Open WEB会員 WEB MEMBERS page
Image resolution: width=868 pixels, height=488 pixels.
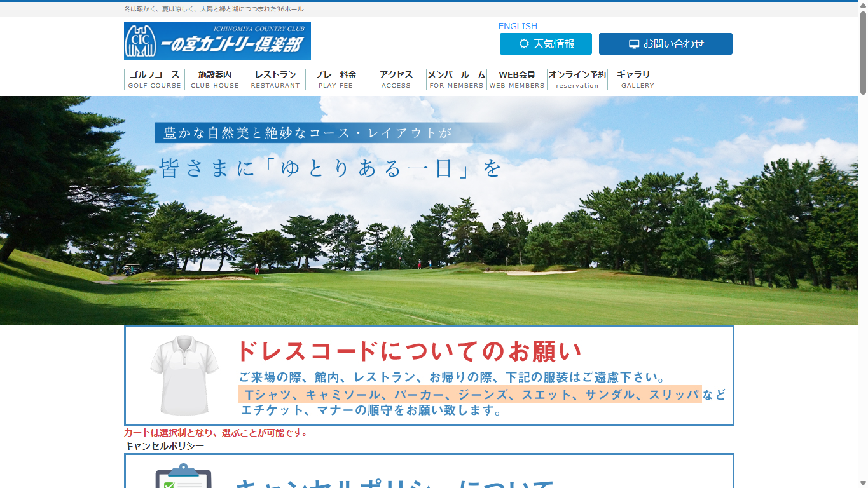517,79
